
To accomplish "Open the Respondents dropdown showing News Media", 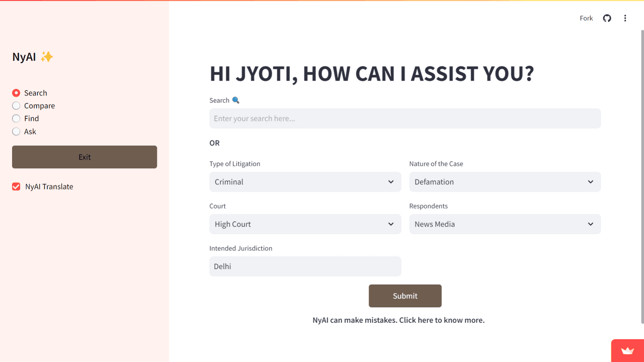I will click(x=505, y=224).
